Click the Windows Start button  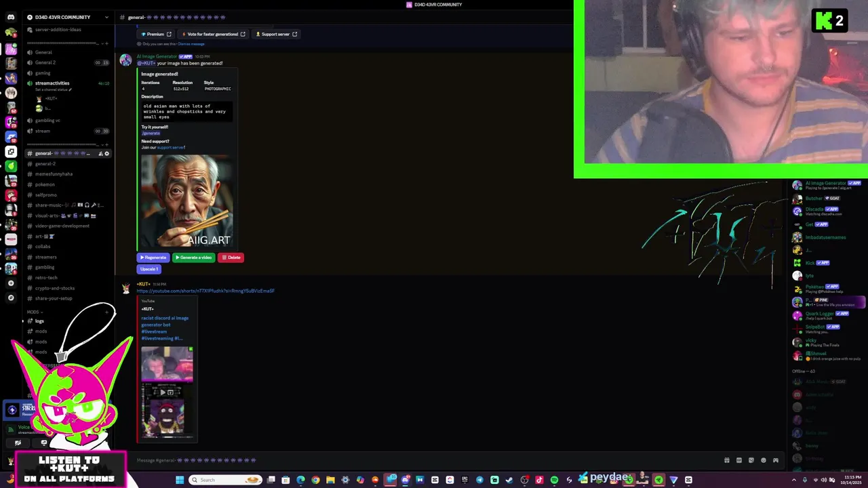coord(180,480)
